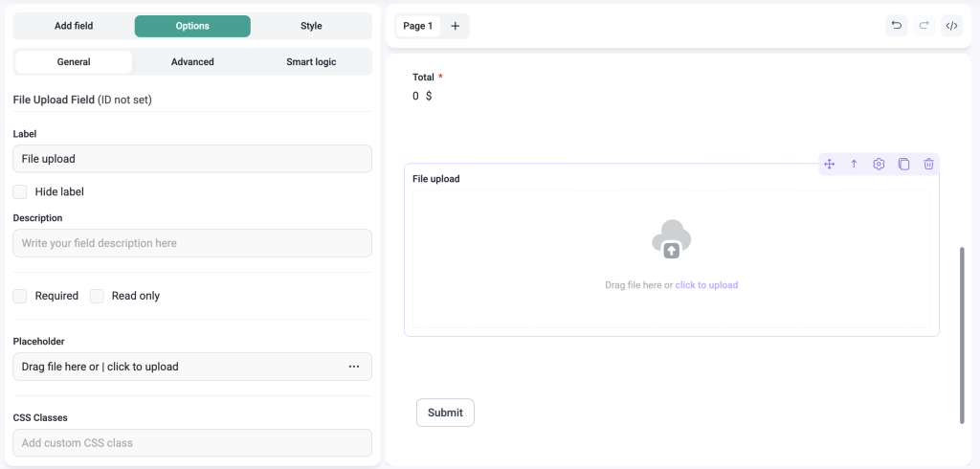Viewport: 980px width, 469px height.
Task: Click the Submit button
Action: [x=445, y=413]
